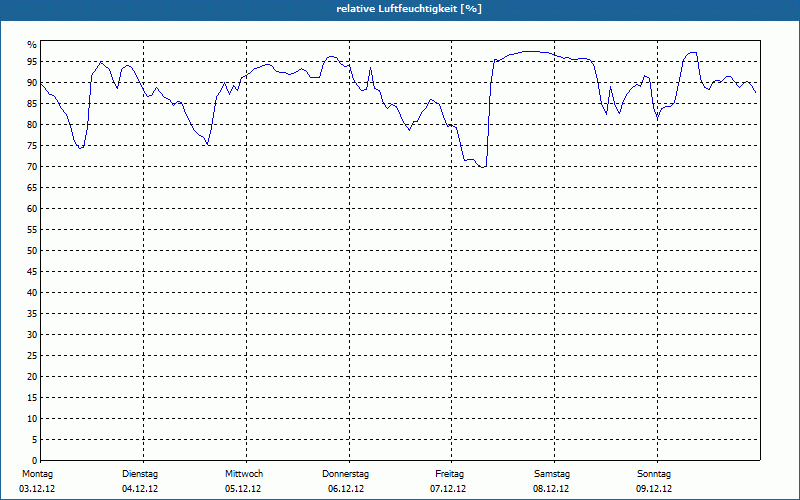Click the 'relative Luftfeuchtigkeit [%]' chart title
800x500 pixels.
tap(409, 9)
